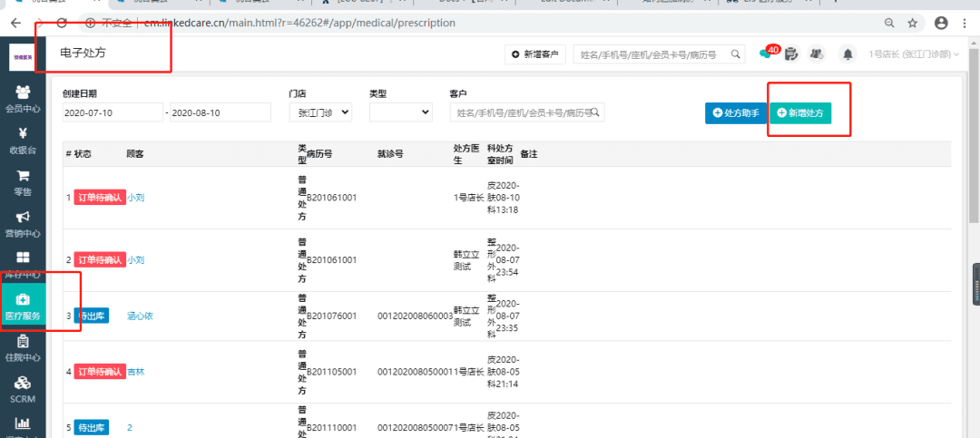The width and height of the screenshot is (980, 438).
Task: Open 零售 retail cart in the sidebar
Action: (x=23, y=182)
